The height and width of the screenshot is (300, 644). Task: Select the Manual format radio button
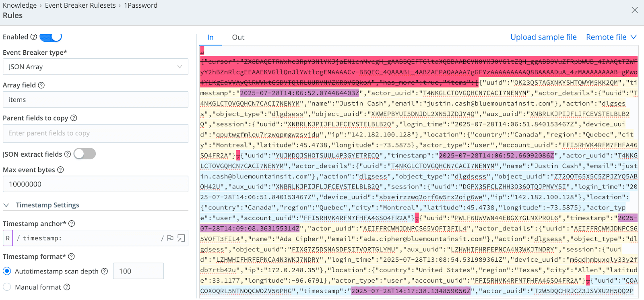(7, 287)
